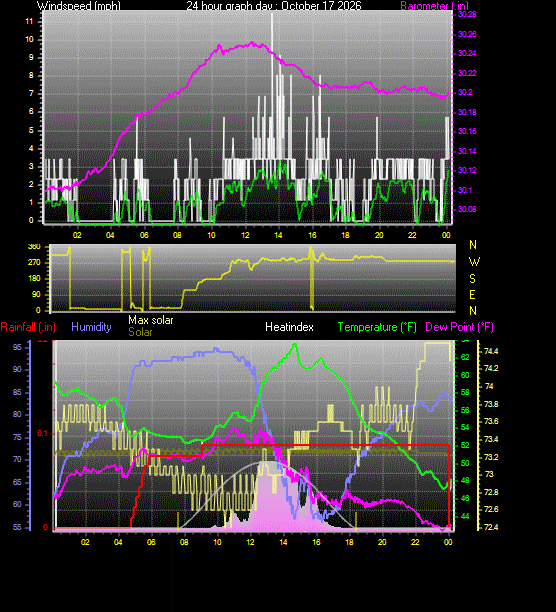This screenshot has width=556, height=612.
Task: Select the "Humidity" legend label
Action: coord(91,327)
